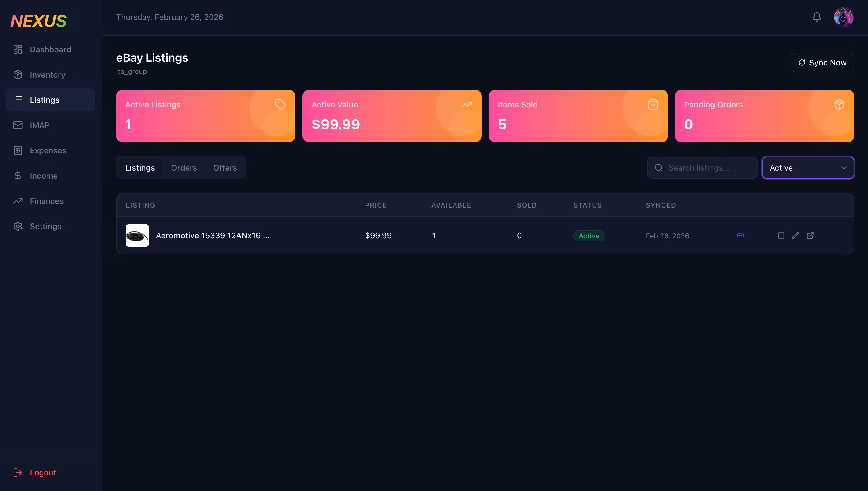The width and height of the screenshot is (868, 491).
Task: Open the Active status filter dropdown
Action: (x=808, y=168)
